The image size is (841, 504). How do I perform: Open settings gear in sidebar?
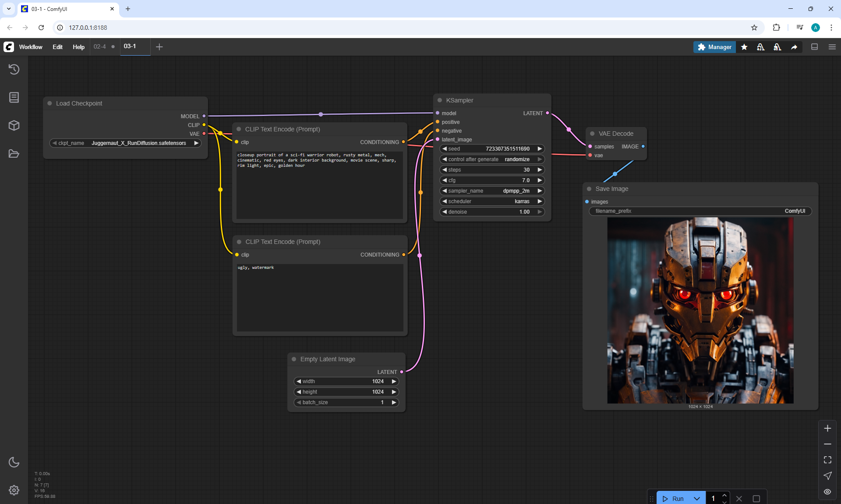click(x=14, y=490)
